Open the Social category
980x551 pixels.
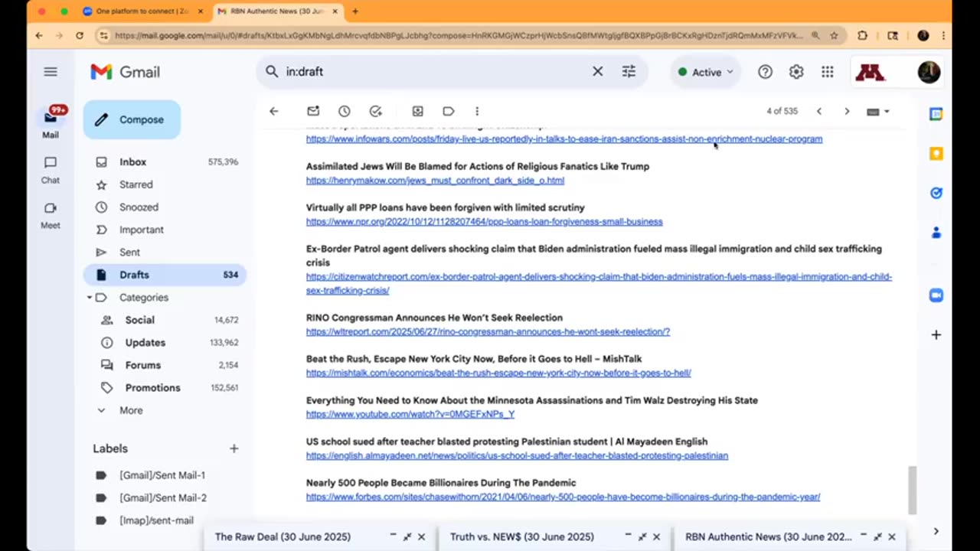click(165, 320)
